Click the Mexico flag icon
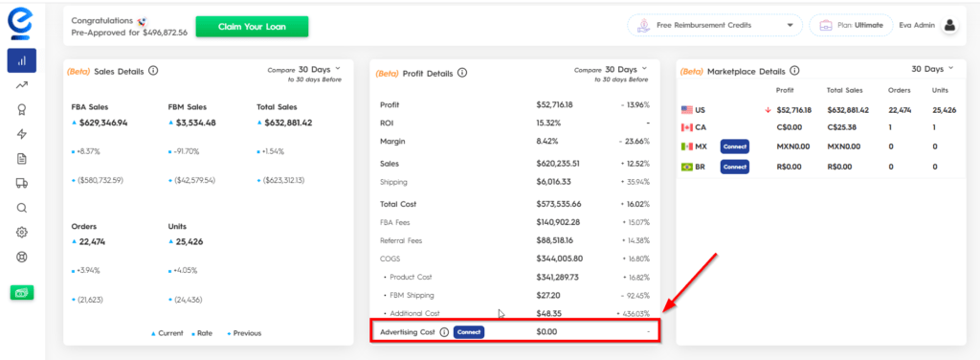 tap(687, 146)
